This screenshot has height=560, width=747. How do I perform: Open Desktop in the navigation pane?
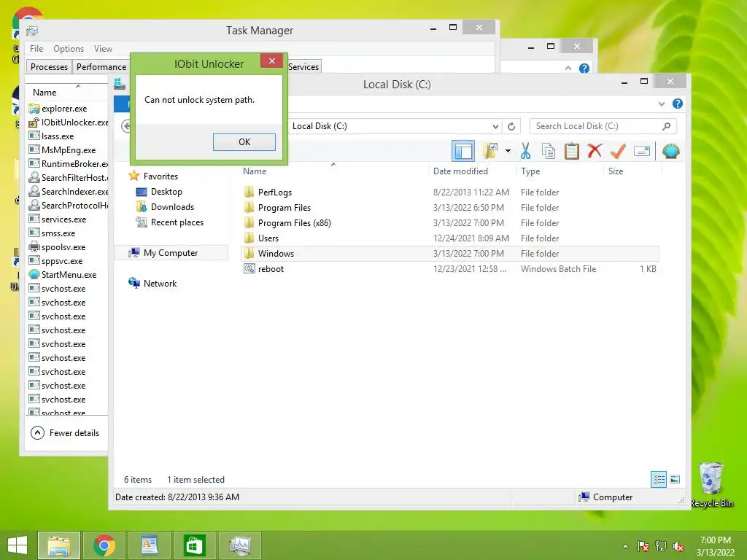pyautogui.click(x=166, y=192)
